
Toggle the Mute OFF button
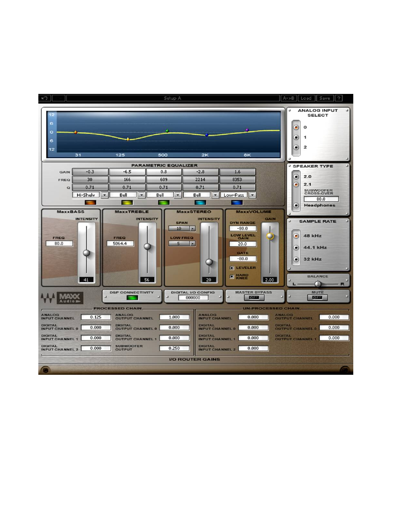[318, 297]
